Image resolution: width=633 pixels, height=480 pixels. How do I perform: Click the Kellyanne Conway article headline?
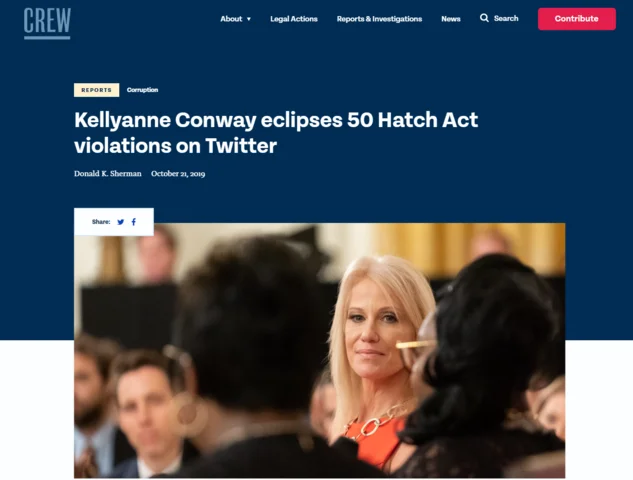pos(276,132)
